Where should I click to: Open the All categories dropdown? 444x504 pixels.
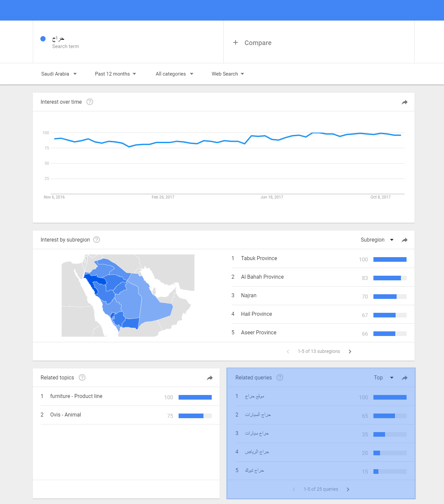click(174, 74)
